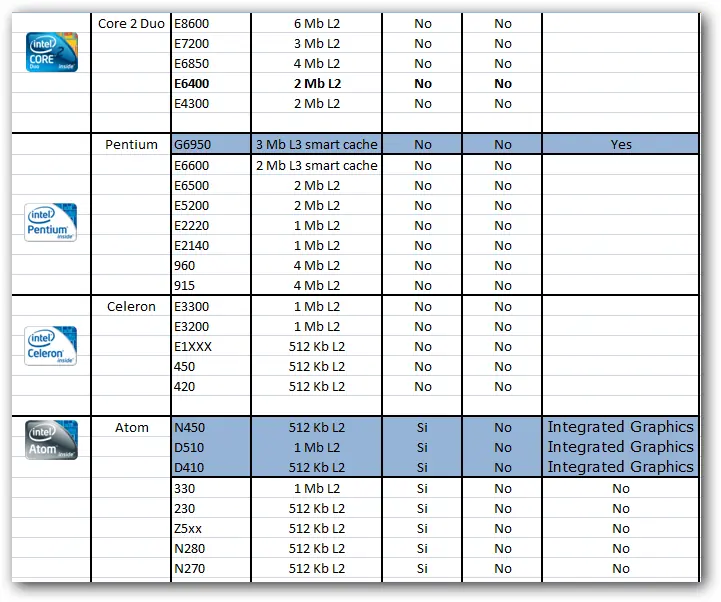Click the bold E6400 model cell
The width and height of the screenshot is (721, 602).
pos(211,84)
